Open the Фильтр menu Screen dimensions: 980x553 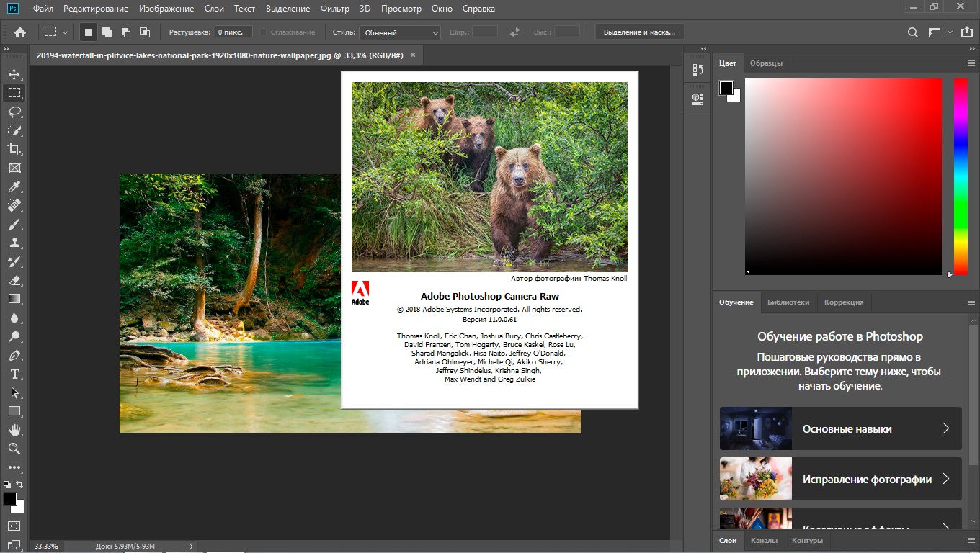[335, 9]
